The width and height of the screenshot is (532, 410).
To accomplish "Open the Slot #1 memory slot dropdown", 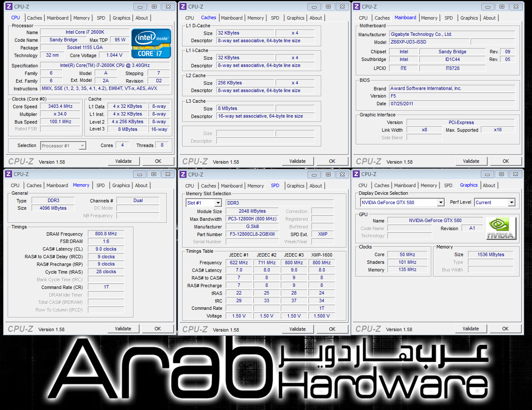I will coord(218,203).
